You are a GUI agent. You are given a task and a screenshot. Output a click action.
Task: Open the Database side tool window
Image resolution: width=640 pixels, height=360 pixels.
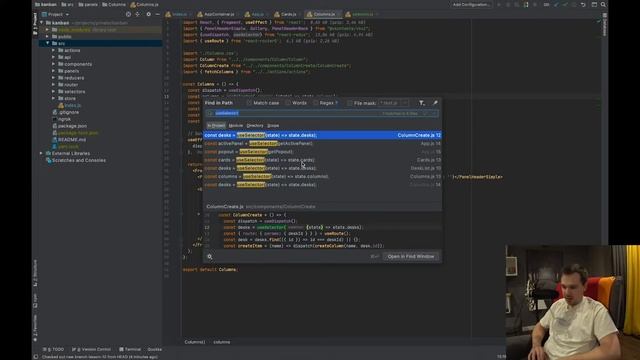pyautogui.click(x=604, y=24)
